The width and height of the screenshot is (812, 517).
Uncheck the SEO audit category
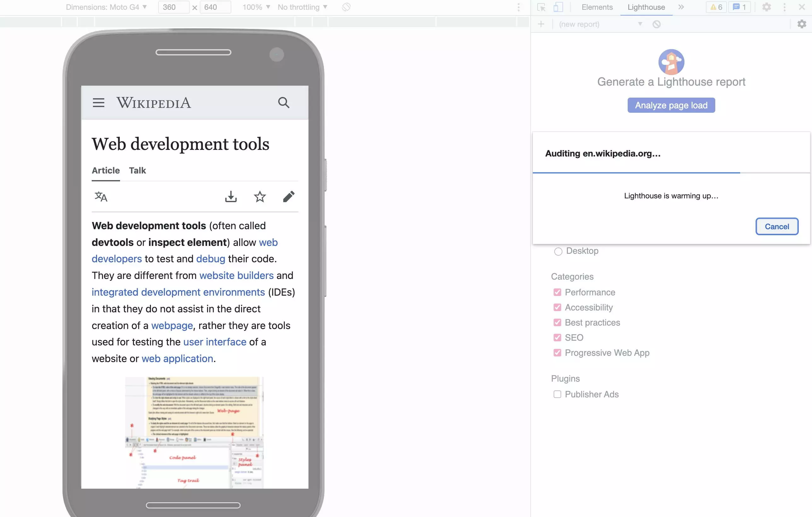pos(556,337)
